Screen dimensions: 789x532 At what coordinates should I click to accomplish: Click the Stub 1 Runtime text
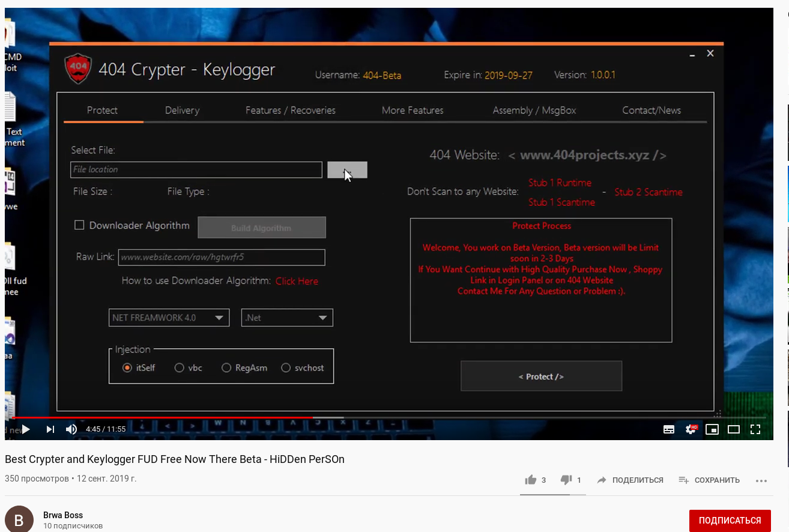coord(560,183)
